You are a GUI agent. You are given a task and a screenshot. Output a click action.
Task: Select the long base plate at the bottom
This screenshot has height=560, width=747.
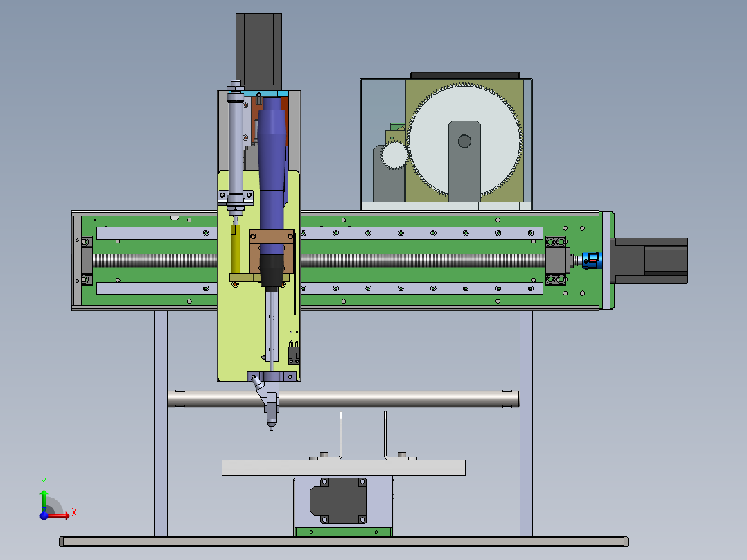(344, 541)
